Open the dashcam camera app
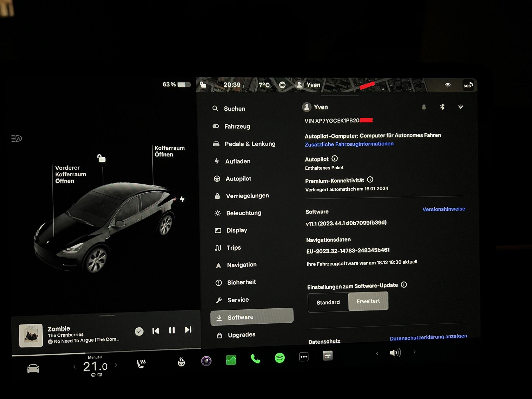Screen dimensions: 532x399 [x=206, y=361]
